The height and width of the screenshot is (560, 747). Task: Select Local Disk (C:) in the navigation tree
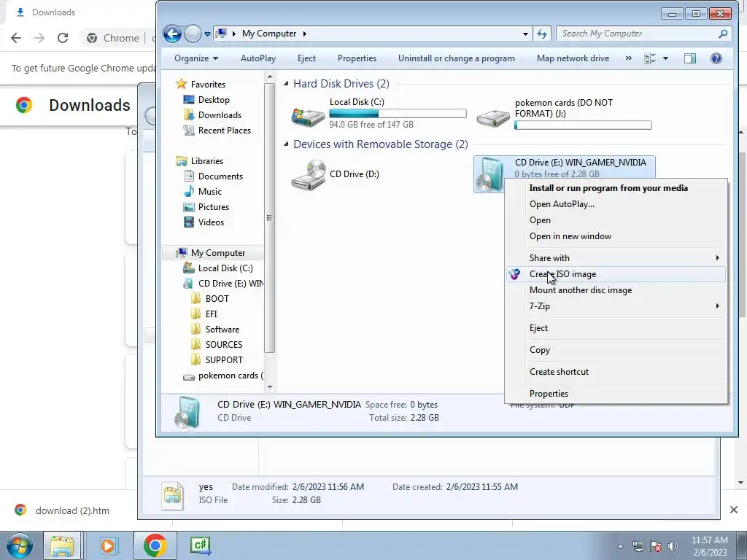tap(225, 268)
